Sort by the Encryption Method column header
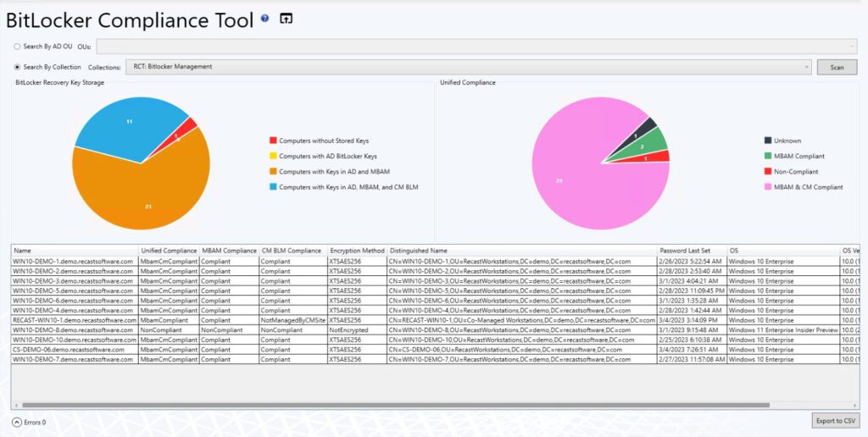 point(356,251)
